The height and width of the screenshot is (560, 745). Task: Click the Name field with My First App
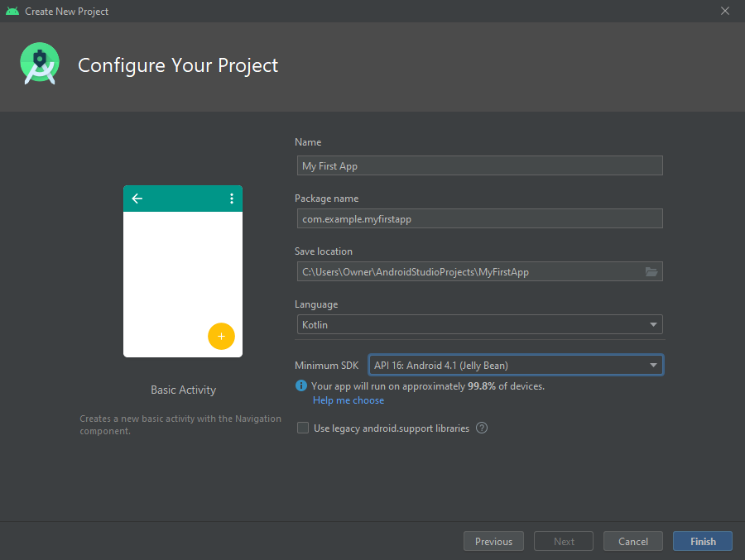479,165
